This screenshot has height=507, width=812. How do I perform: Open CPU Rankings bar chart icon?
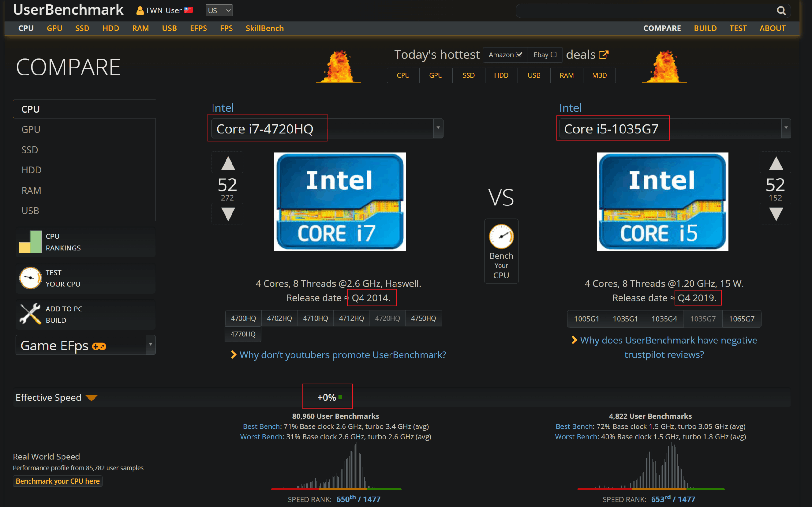click(x=30, y=241)
